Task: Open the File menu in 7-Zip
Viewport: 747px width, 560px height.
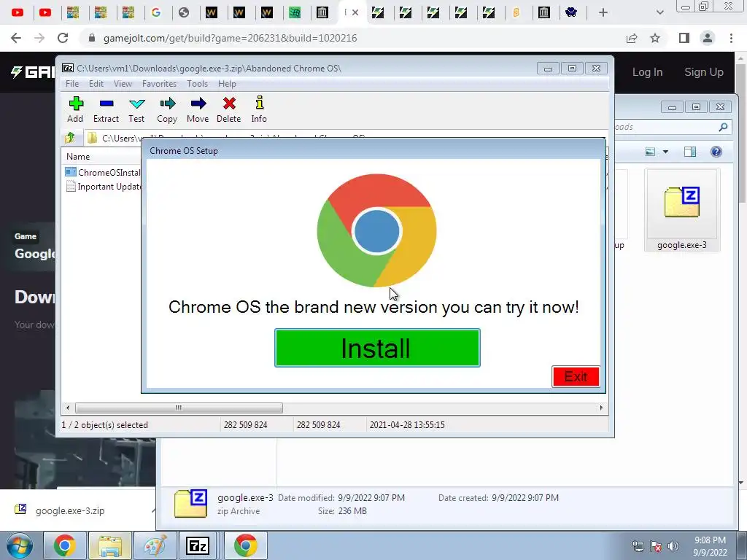Action: [x=72, y=84]
